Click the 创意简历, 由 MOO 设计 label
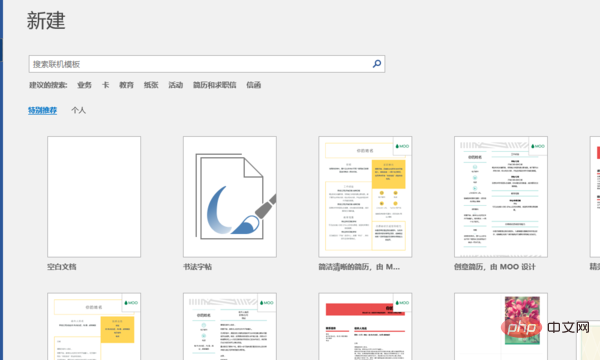The image size is (600, 360). pos(495,267)
